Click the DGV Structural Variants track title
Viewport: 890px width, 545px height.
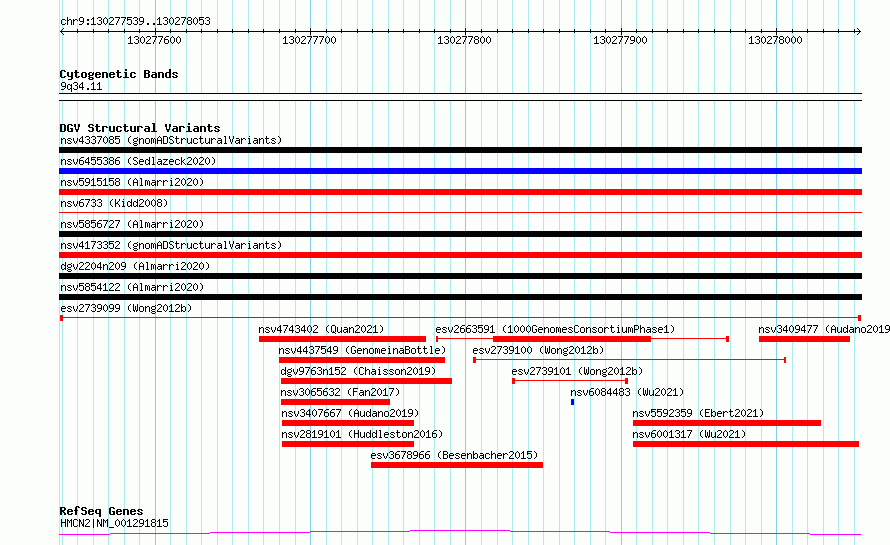point(140,128)
